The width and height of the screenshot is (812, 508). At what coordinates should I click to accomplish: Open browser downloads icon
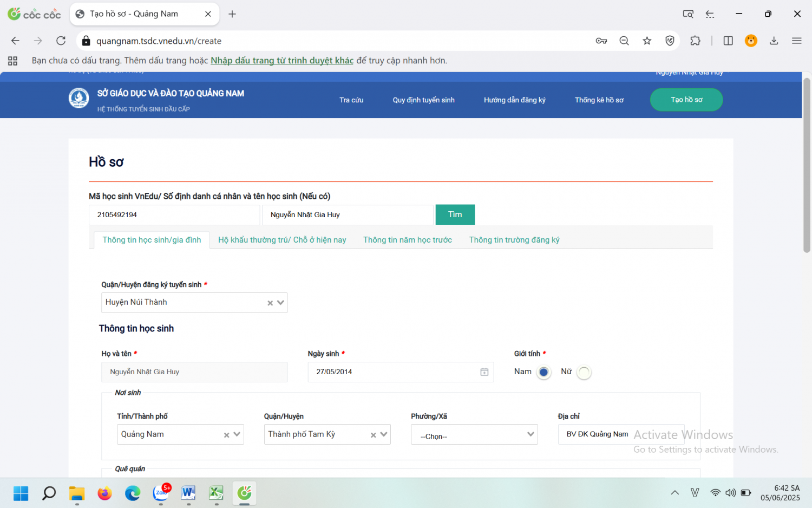pos(774,41)
